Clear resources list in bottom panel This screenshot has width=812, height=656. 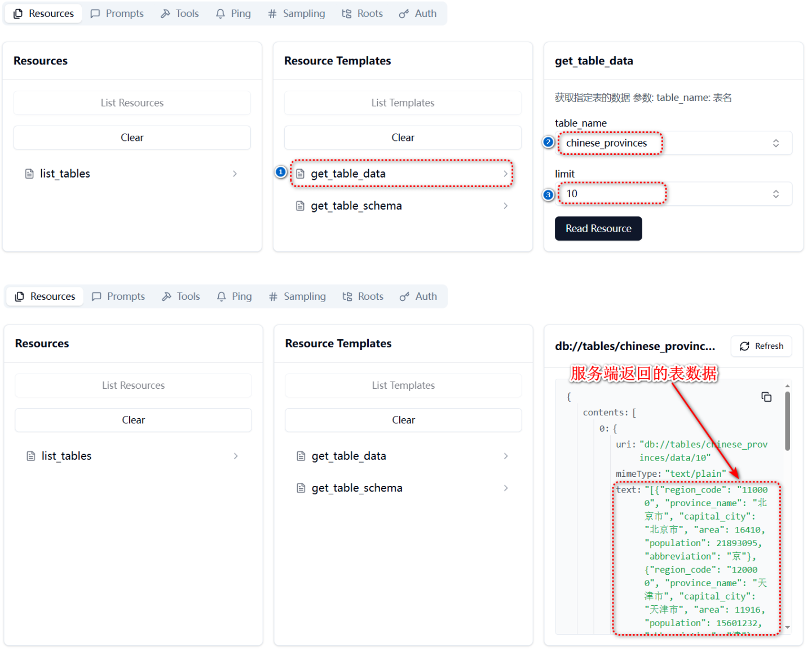coord(133,420)
